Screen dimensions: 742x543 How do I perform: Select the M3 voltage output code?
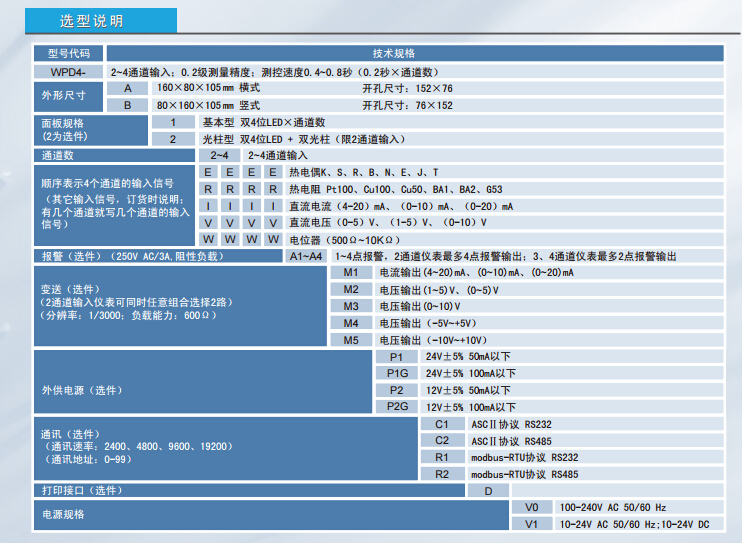351,306
